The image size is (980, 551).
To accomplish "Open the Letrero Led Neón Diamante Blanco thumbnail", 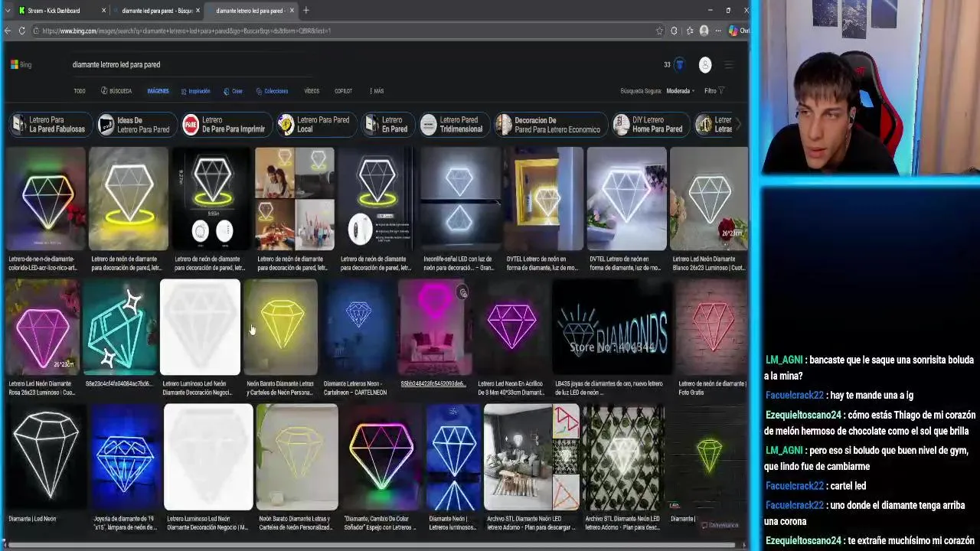I will (x=709, y=199).
